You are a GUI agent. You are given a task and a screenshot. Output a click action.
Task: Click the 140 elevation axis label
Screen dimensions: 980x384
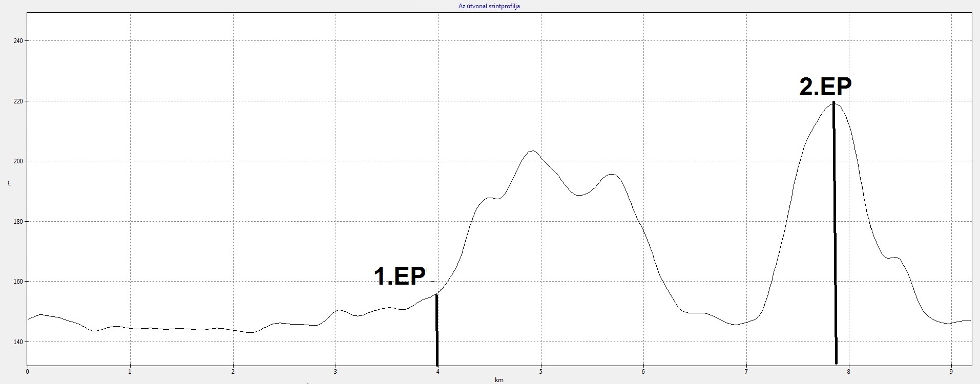18,342
